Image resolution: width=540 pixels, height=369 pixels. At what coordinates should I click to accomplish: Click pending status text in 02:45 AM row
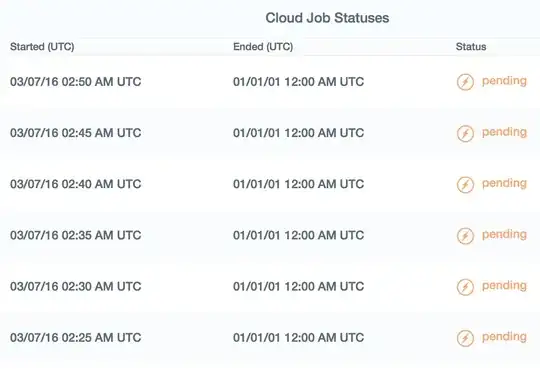click(x=504, y=132)
